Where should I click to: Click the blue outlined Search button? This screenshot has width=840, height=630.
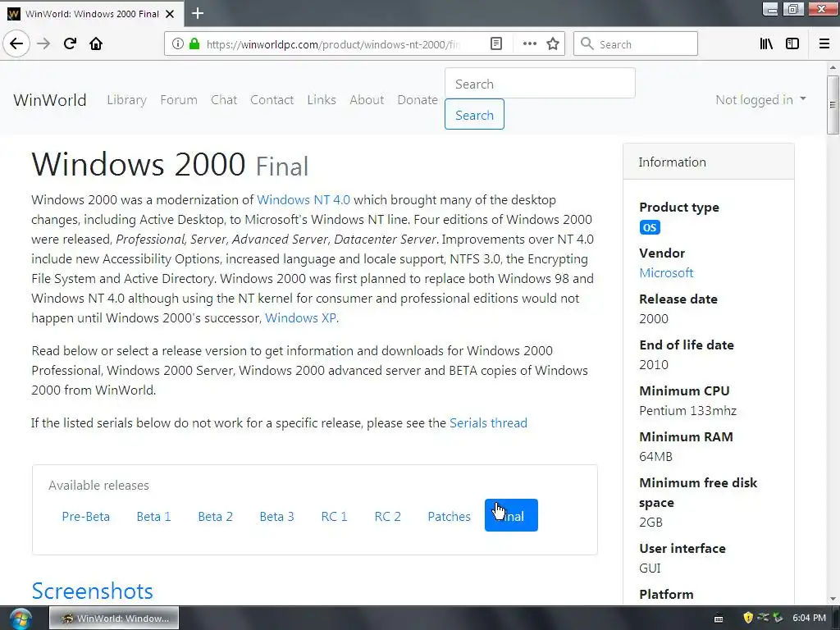[x=474, y=114]
